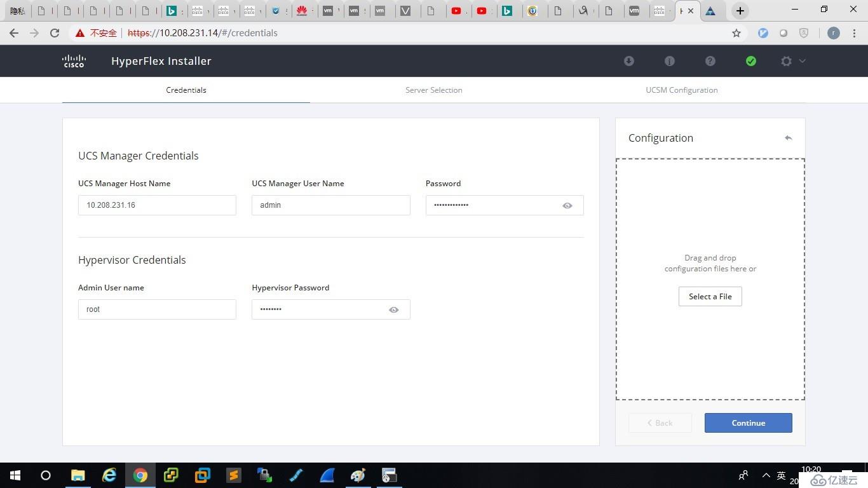Viewport: 868px width, 488px height.
Task: Show the Hypervisor password
Action: [394, 309]
